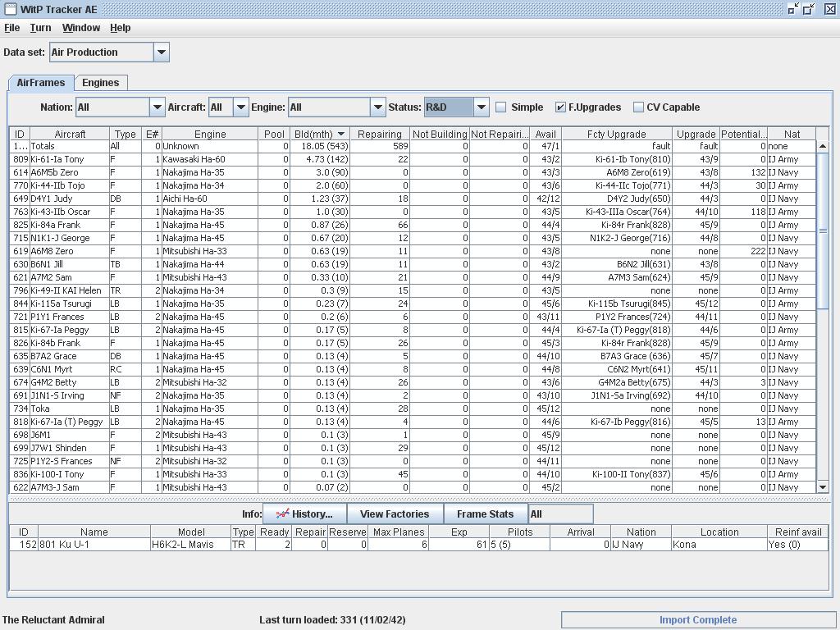Open the Window menu

(81, 28)
